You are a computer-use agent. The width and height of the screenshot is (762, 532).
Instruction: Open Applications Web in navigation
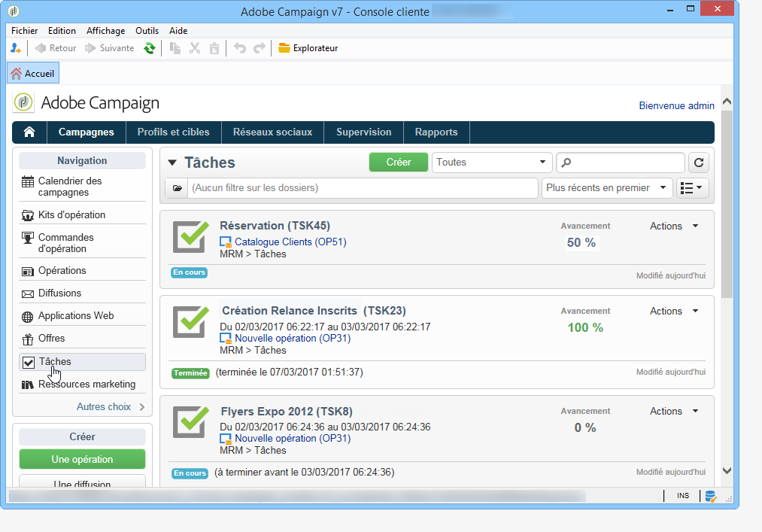pos(82,316)
